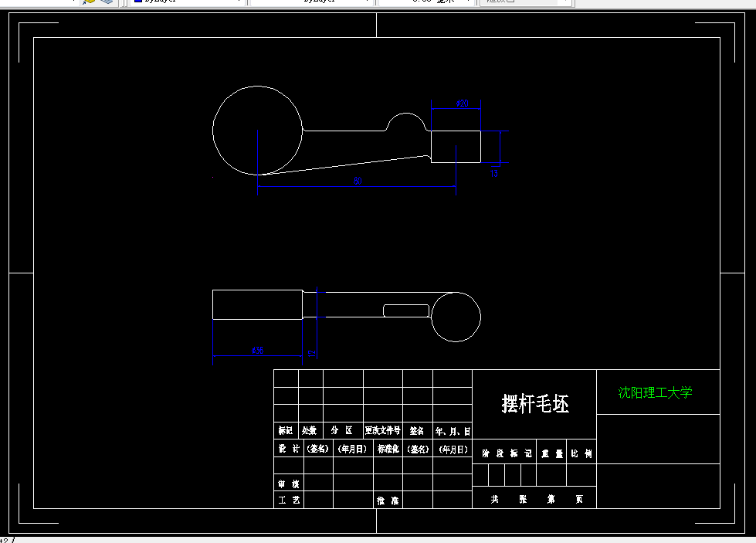Viewport: 756px width, 543px height.
Task: Pick the rotated 12 dimension text
Action: [x=312, y=353]
